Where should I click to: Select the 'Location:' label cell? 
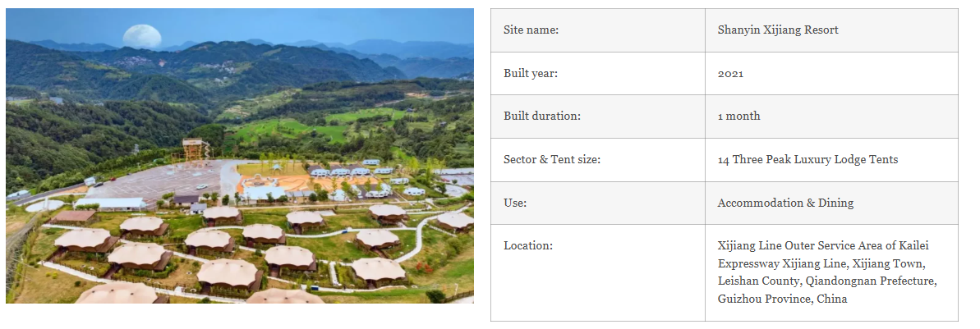coord(598,273)
